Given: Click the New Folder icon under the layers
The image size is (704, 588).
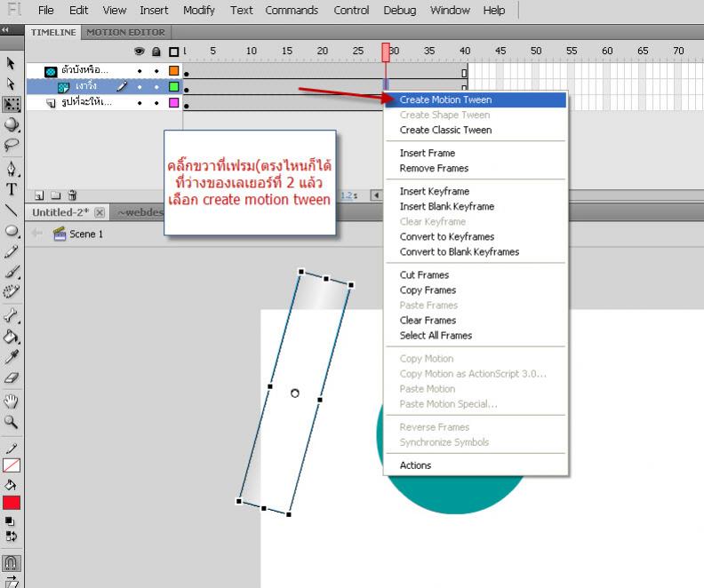Looking at the screenshot, I should 56,195.
